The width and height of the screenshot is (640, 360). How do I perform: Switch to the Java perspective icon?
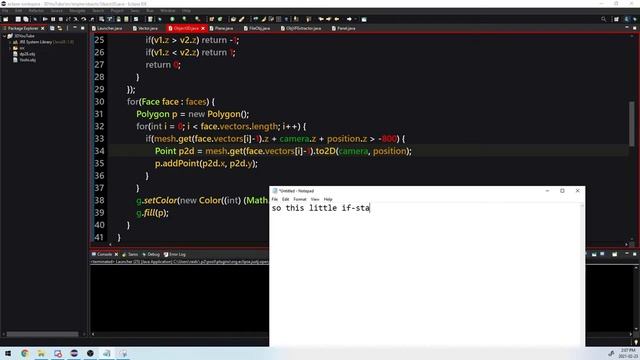[x=628, y=19]
